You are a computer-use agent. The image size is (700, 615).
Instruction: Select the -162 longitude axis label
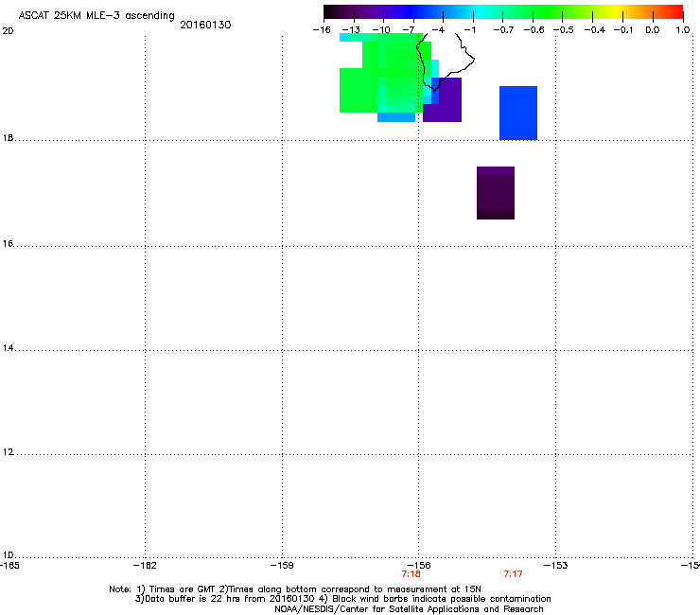click(145, 566)
